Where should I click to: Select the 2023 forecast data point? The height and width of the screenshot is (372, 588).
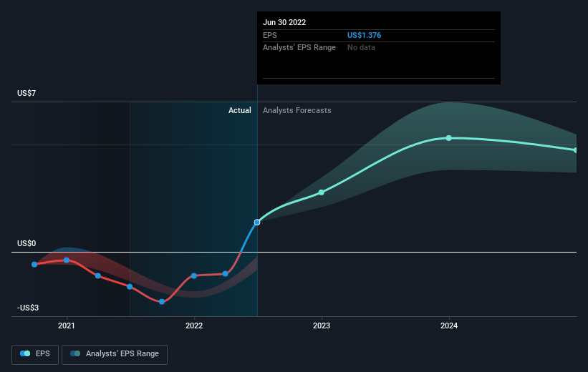coord(322,192)
